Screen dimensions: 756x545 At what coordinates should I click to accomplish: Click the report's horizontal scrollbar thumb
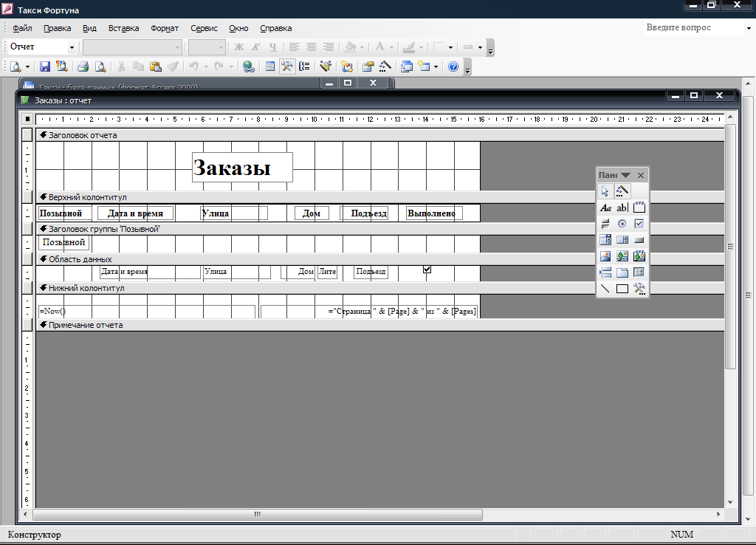click(258, 514)
